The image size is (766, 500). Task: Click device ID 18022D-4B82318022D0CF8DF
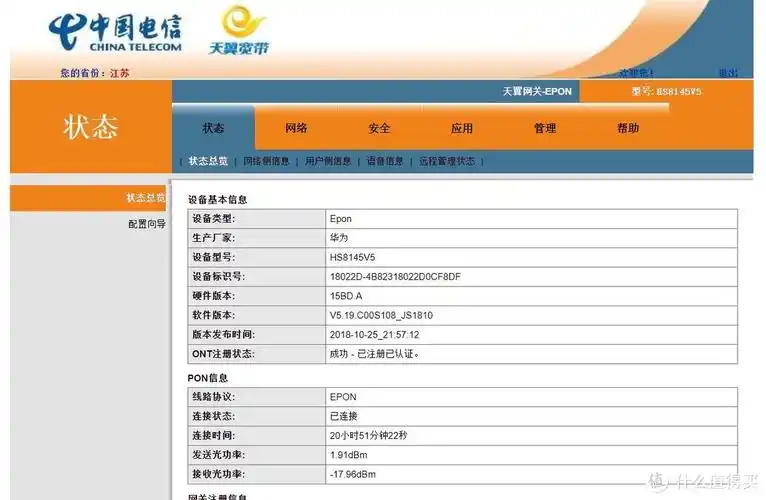395,277
